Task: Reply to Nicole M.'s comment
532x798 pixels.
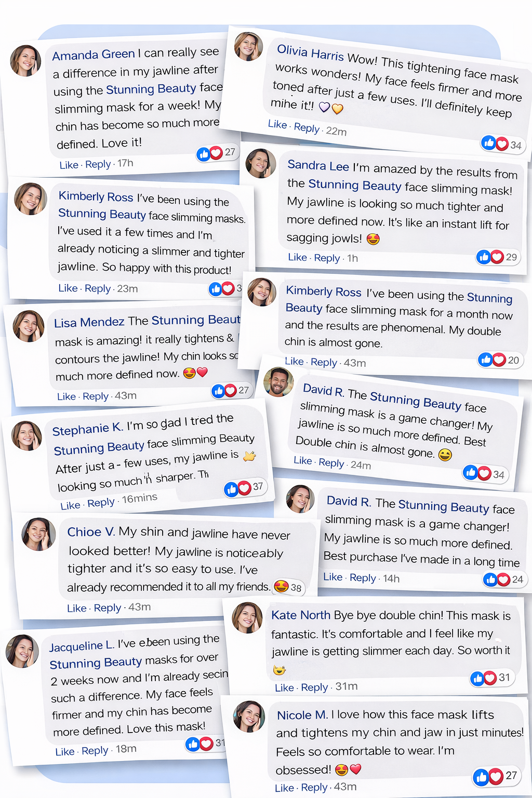Action: tap(314, 788)
